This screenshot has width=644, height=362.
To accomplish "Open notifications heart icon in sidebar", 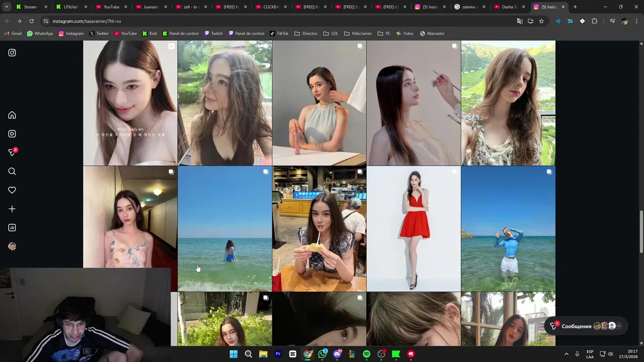I will 12,190.
